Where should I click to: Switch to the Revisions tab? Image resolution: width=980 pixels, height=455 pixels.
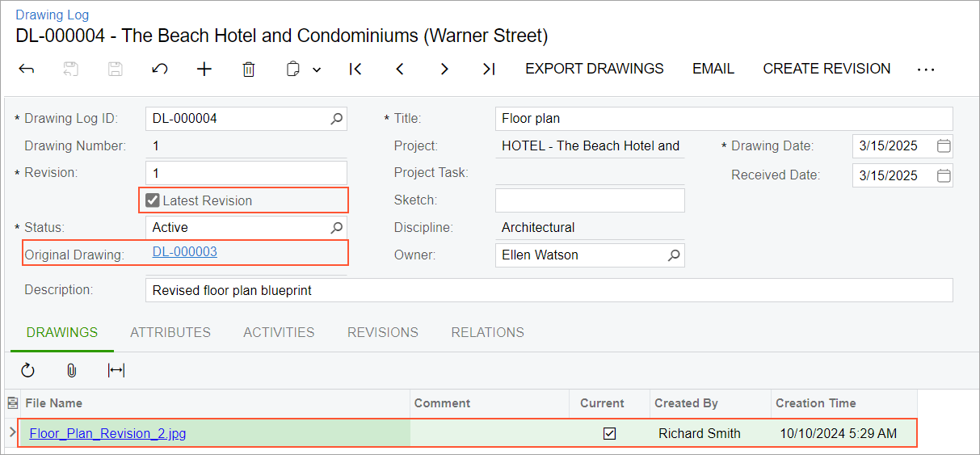click(x=383, y=332)
